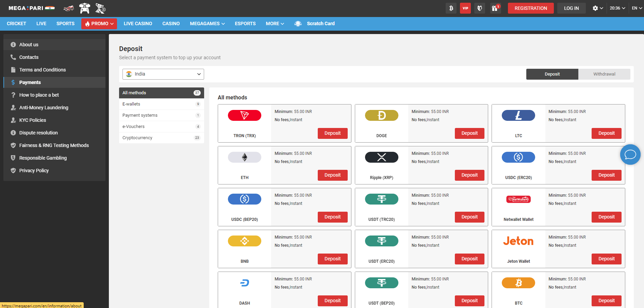Open the India country selector

[163, 74]
